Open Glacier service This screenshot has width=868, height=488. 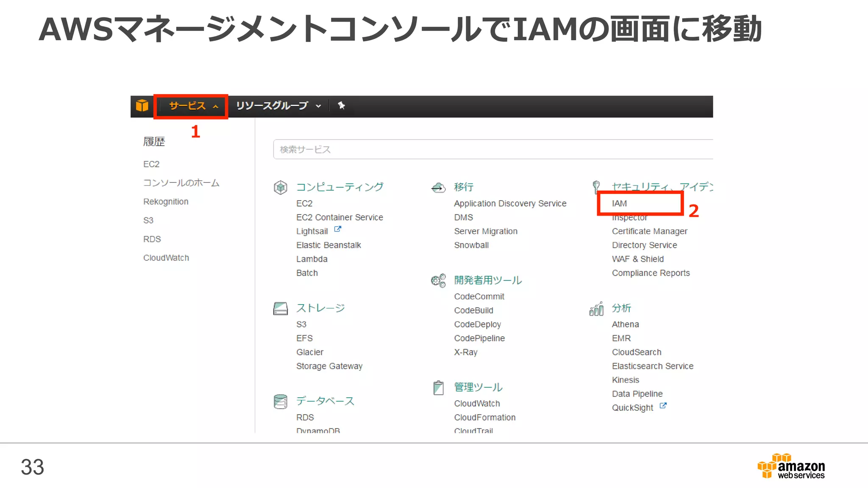[x=310, y=352]
